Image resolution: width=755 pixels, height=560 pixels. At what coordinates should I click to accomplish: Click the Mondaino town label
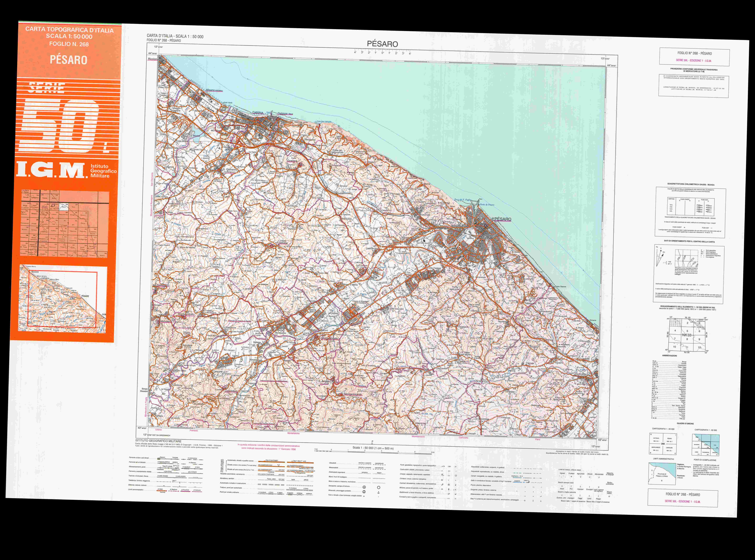pyautogui.click(x=166, y=321)
